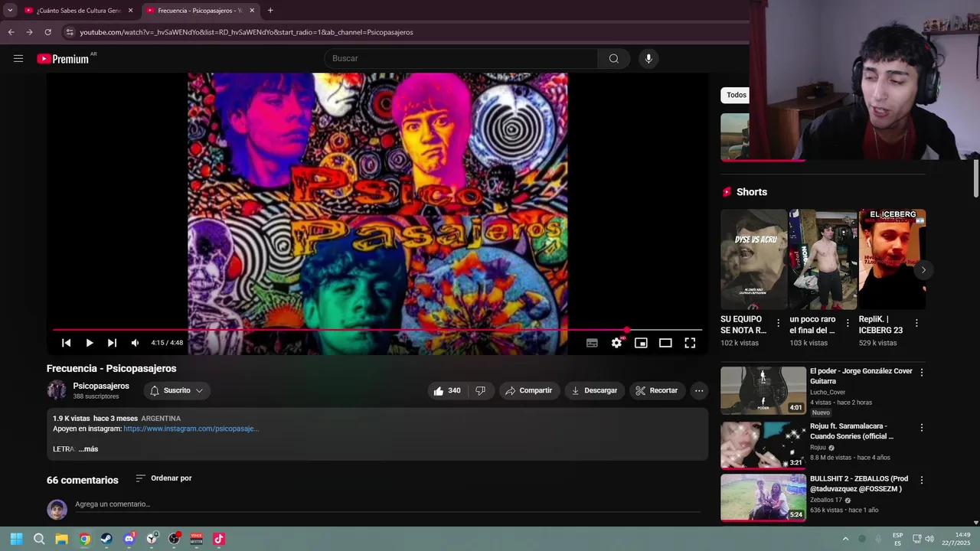Open the tab search dropdown arrow

tap(9, 11)
